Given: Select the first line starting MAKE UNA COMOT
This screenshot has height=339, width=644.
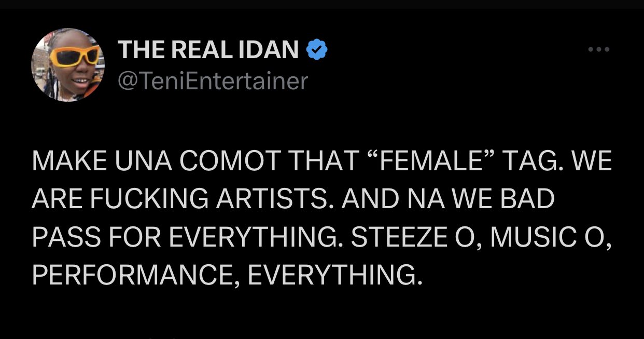Looking at the screenshot, I should tap(322, 162).
